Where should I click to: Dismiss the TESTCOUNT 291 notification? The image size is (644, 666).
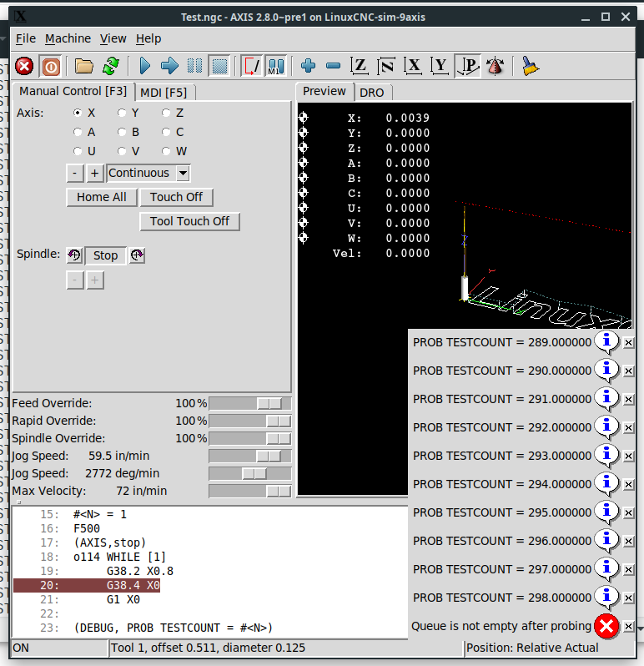click(x=629, y=399)
